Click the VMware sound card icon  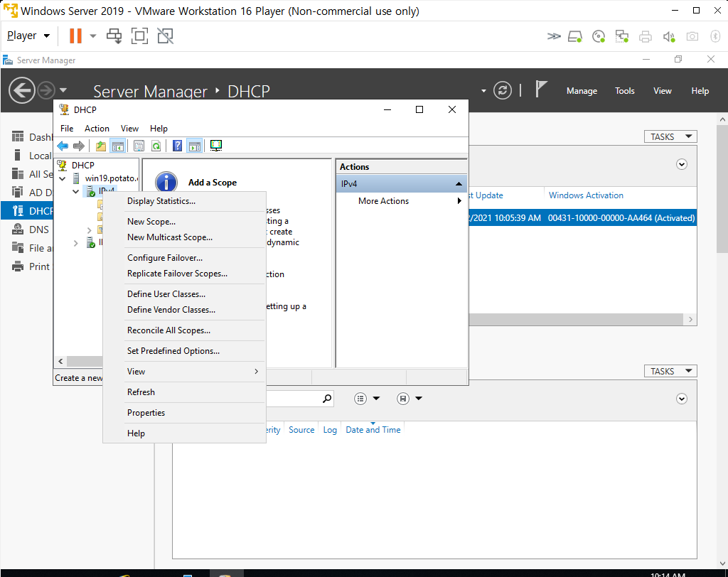click(x=669, y=36)
